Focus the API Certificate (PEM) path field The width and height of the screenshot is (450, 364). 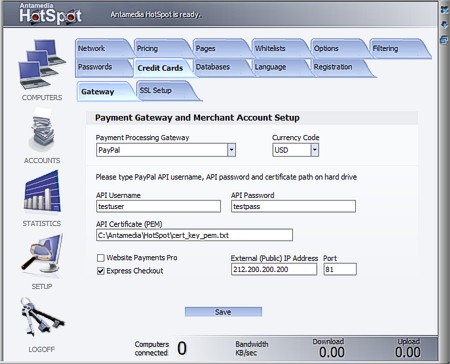point(194,235)
